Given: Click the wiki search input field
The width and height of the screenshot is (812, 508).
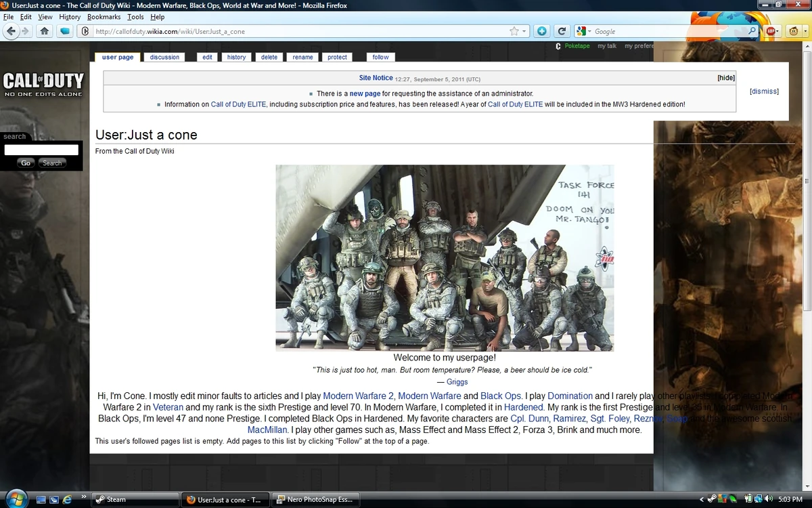Looking at the screenshot, I should [x=41, y=150].
